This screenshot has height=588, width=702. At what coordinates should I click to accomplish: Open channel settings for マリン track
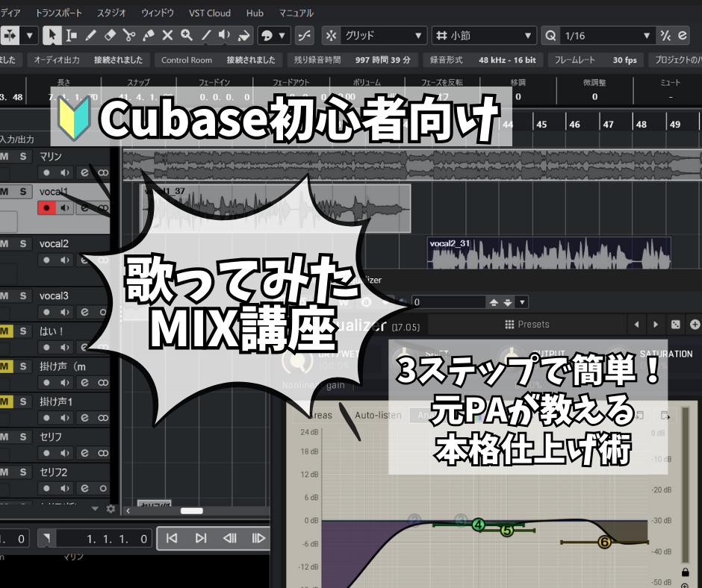pyautogui.click(x=84, y=172)
